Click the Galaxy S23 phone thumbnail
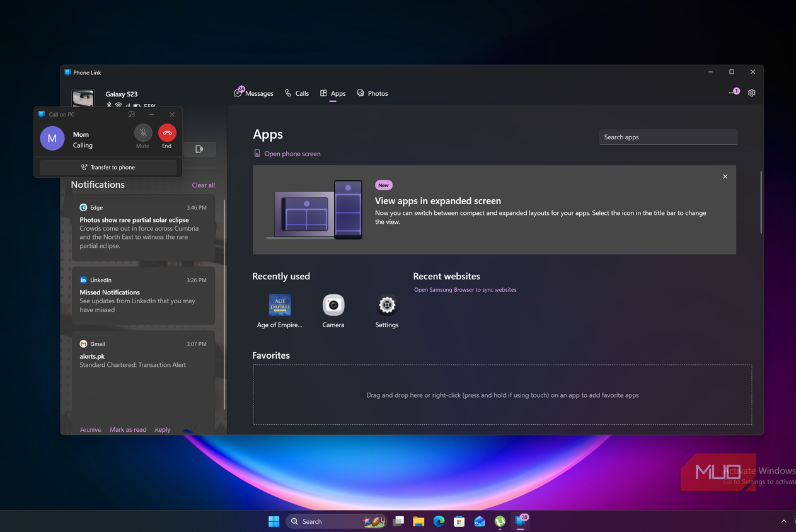The image size is (796, 532). [83, 98]
